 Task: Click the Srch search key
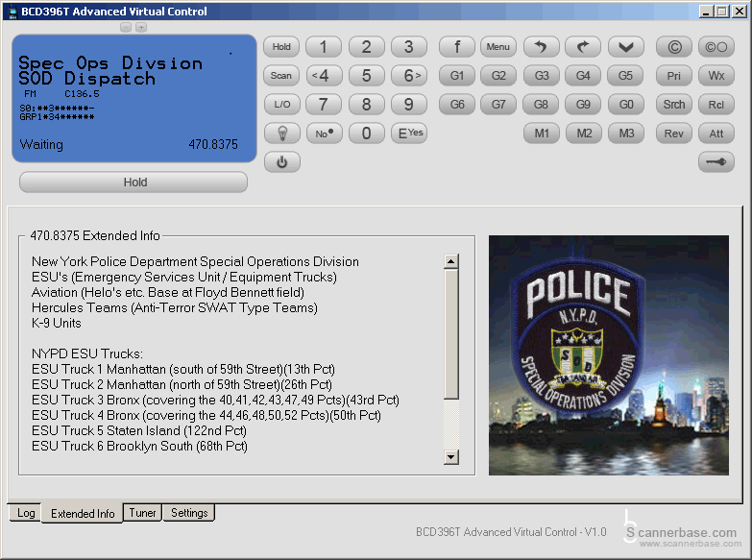(x=674, y=104)
